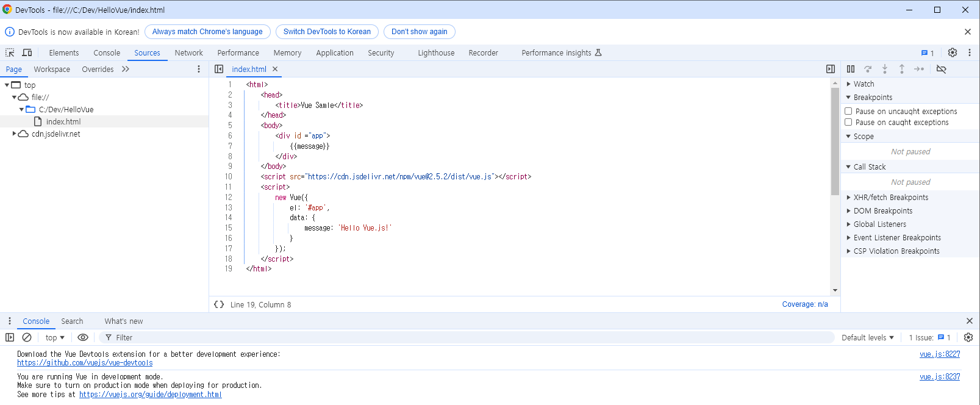Switch to the Elements tab
Image resolution: width=980 pixels, height=405 pixels.
pyautogui.click(x=64, y=53)
